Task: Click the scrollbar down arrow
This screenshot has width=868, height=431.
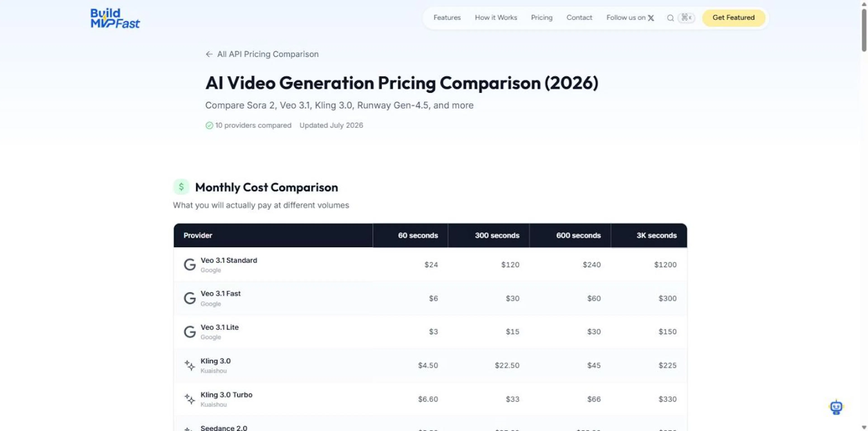Action: pyautogui.click(x=864, y=427)
